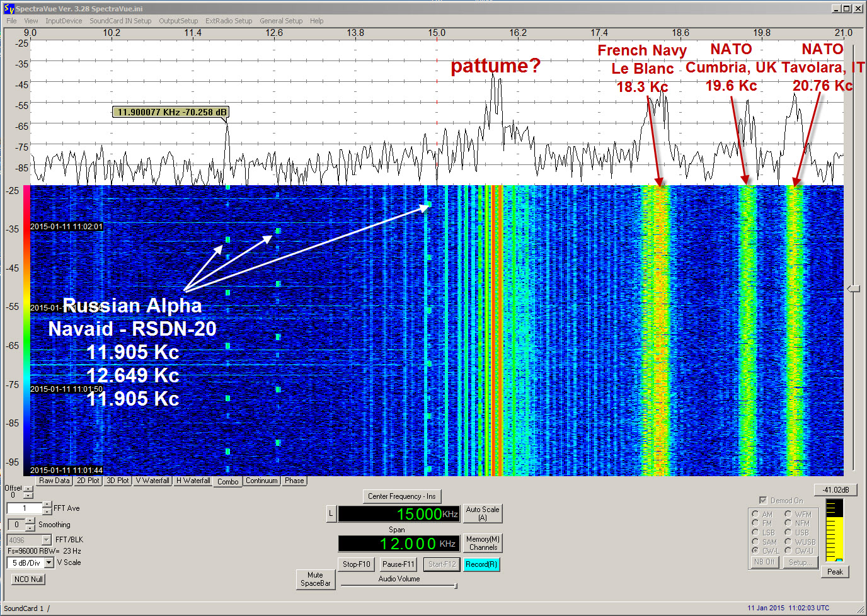The height and width of the screenshot is (616, 867).
Task: Choose the LSB radio option
Action: [755, 532]
